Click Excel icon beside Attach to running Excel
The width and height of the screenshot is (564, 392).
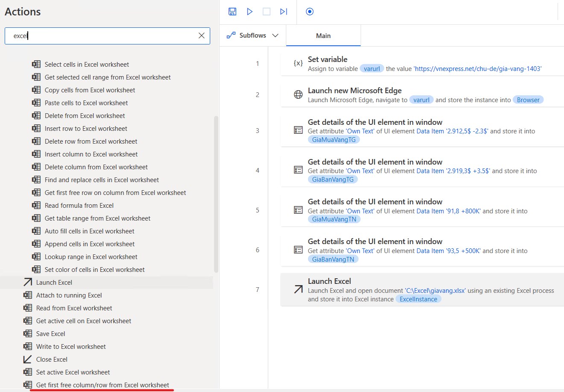click(28, 295)
